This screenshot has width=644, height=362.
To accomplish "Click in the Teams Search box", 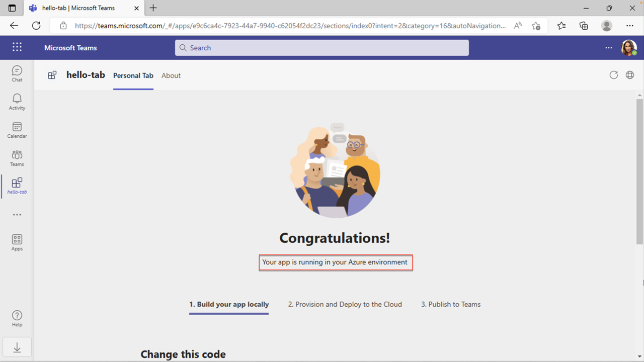I will [x=322, y=48].
